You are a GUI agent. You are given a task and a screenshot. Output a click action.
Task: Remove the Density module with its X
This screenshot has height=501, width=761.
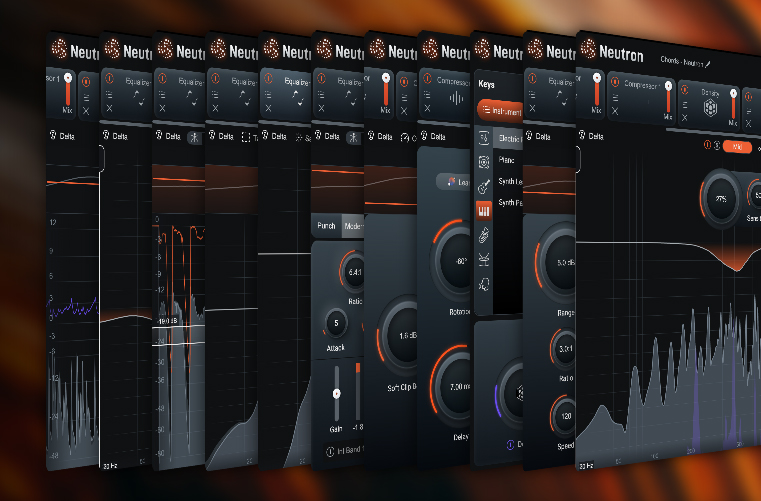[685, 117]
